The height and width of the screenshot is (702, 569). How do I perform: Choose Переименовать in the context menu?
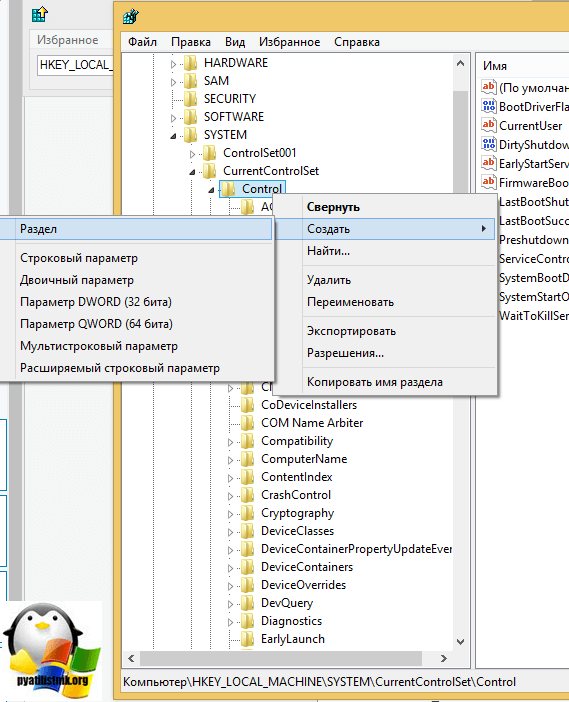point(385,302)
